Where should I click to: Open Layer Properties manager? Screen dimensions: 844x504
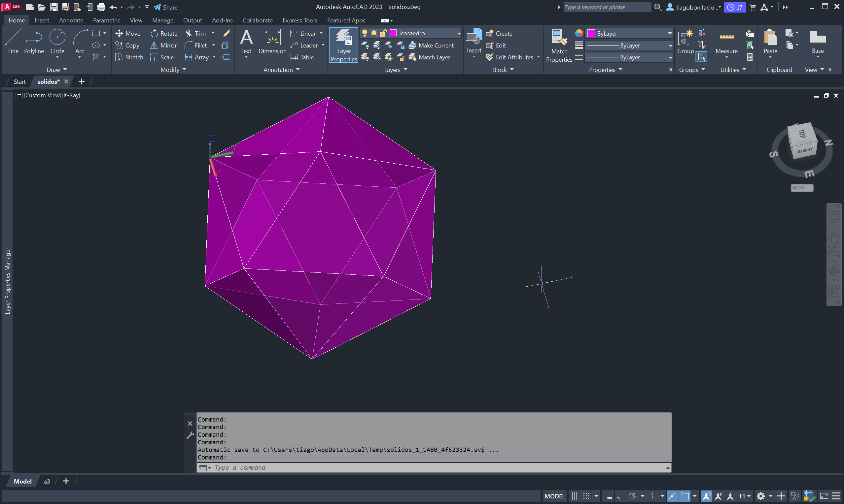(344, 45)
